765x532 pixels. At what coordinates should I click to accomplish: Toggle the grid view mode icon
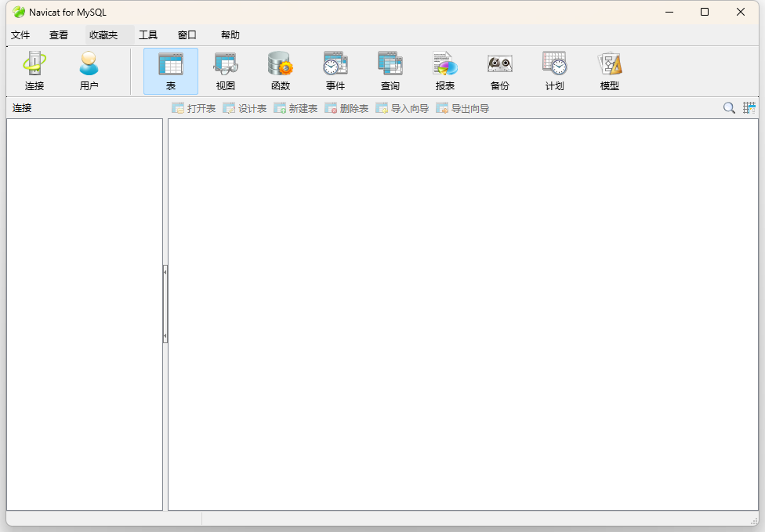pos(749,108)
